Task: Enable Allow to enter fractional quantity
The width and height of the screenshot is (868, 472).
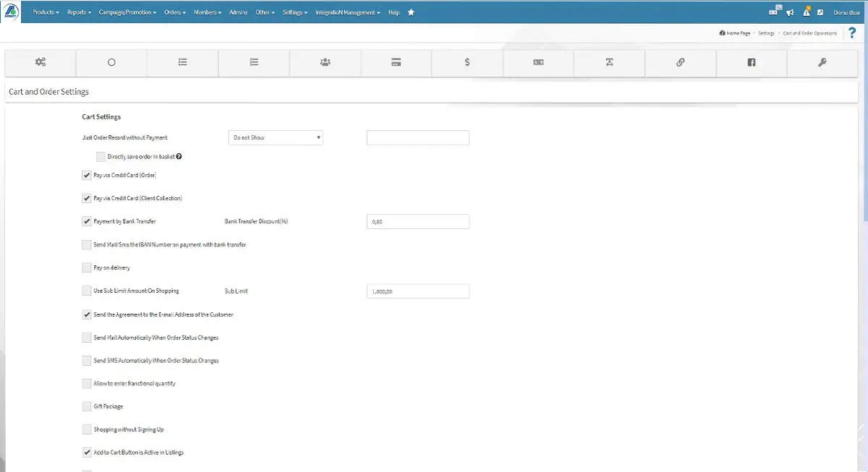Action: tap(87, 383)
